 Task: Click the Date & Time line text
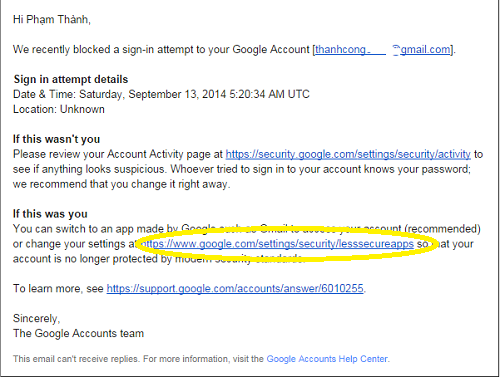coord(161,94)
